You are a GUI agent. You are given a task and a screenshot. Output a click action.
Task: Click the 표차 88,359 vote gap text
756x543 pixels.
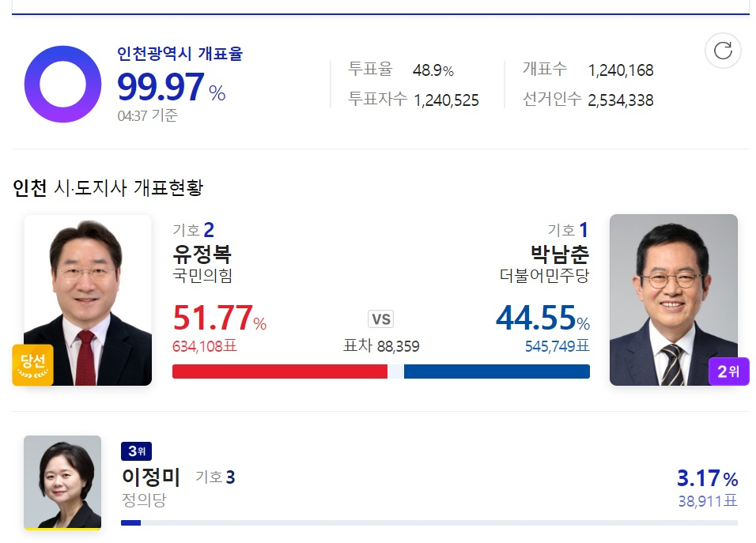coord(381,346)
